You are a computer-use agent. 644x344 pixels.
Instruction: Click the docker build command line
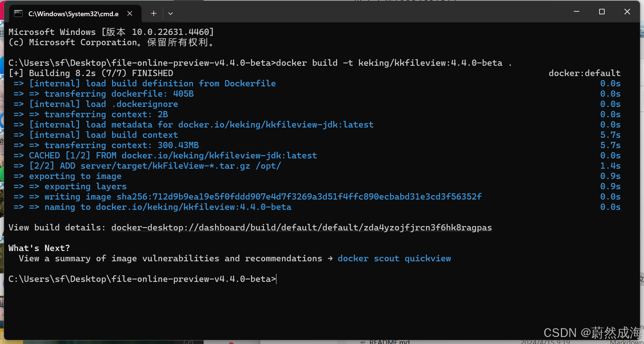point(260,63)
